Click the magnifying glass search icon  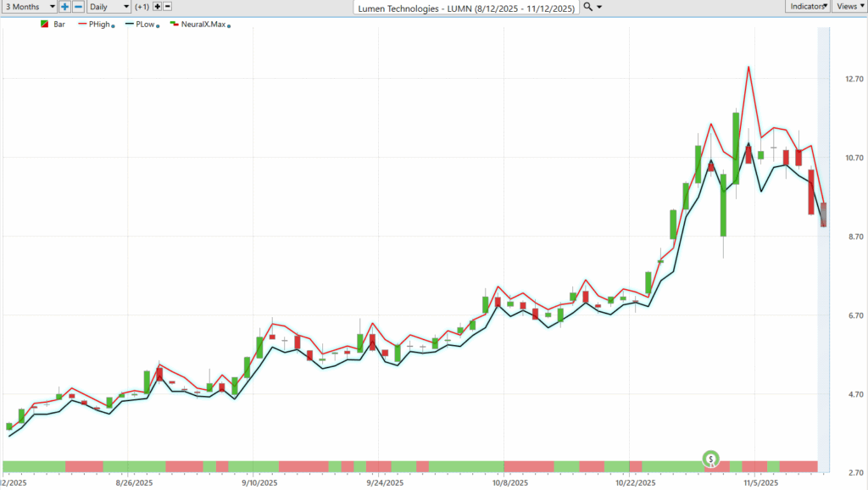click(x=588, y=6)
